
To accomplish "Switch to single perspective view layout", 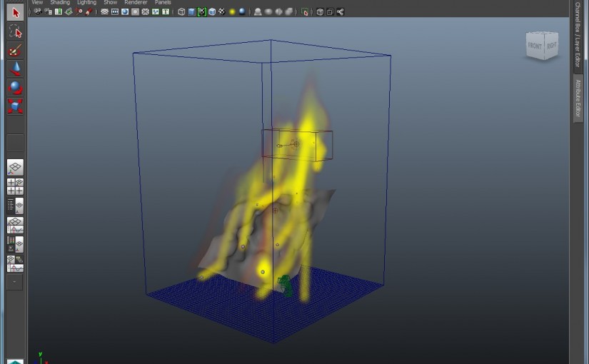I will click(x=15, y=167).
